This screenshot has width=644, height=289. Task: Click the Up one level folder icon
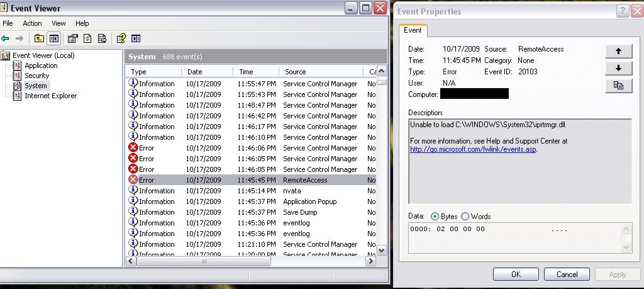pyautogui.click(x=39, y=38)
